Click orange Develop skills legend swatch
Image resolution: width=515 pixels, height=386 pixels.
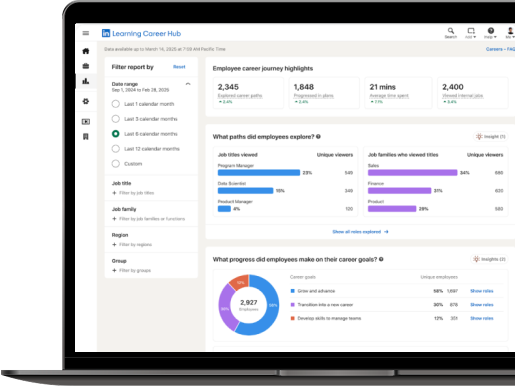(x=292, y=318)
